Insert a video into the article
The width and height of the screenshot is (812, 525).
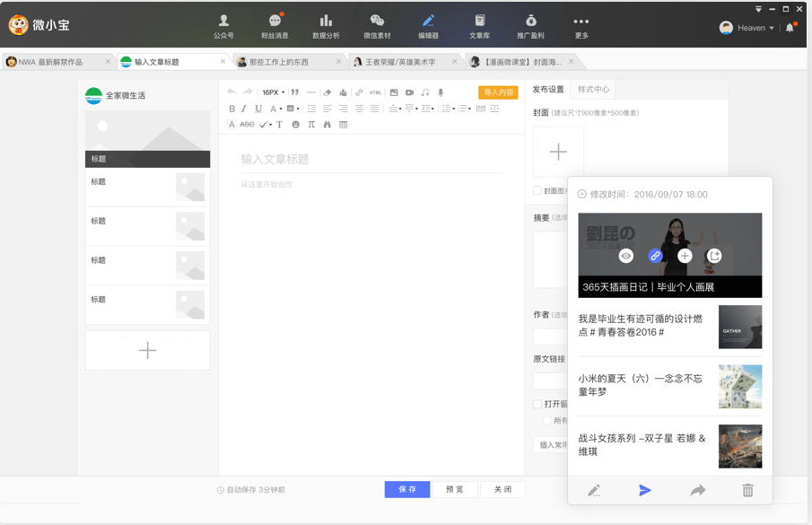(409, 92)
